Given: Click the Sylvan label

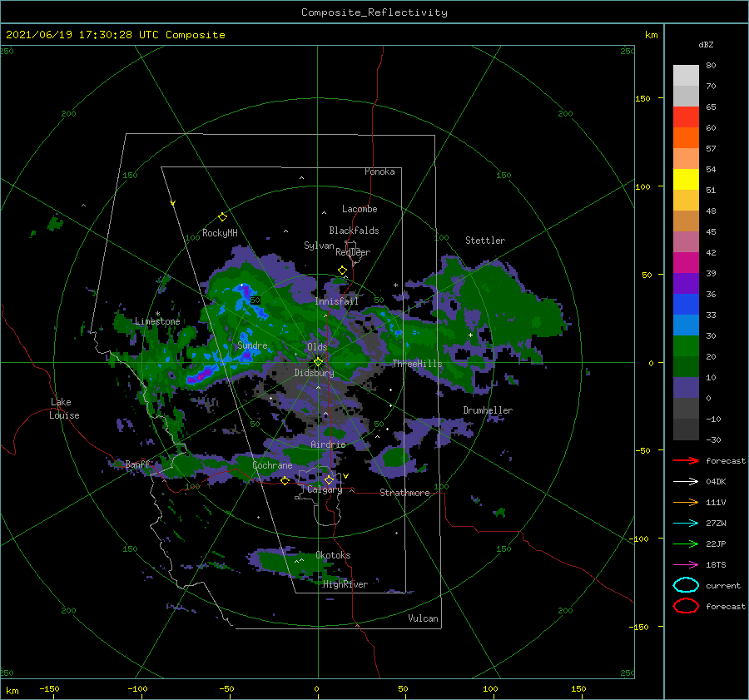Looking at the screenshot, I should 319,246.
